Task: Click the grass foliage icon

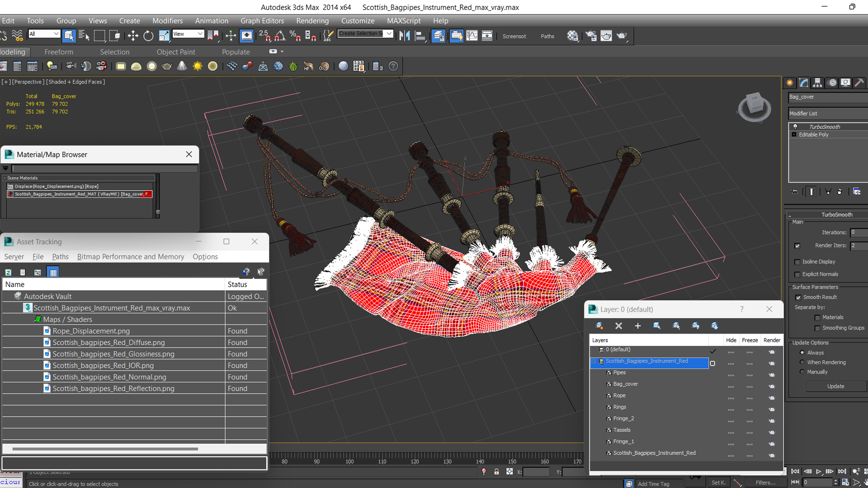Action: coord(293,66)
